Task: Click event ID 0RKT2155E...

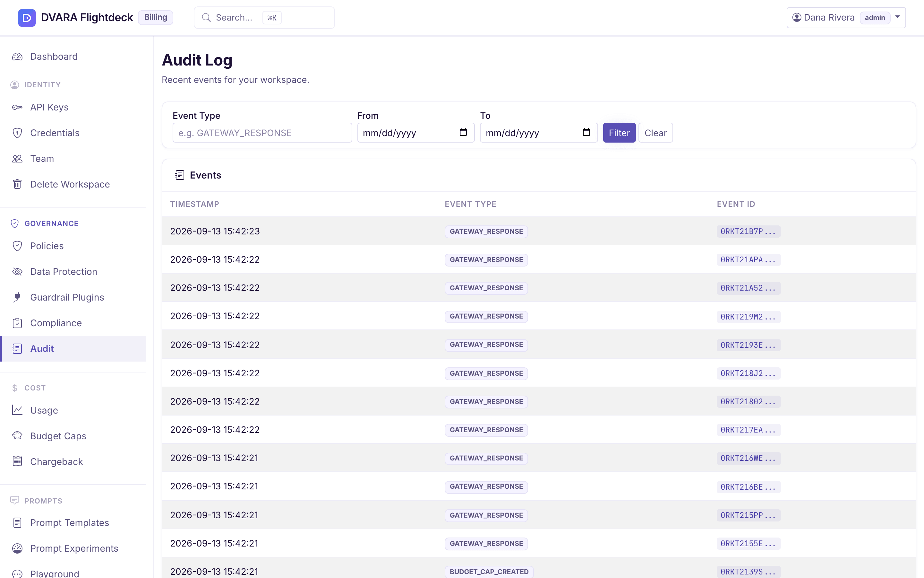Action: 749,543
